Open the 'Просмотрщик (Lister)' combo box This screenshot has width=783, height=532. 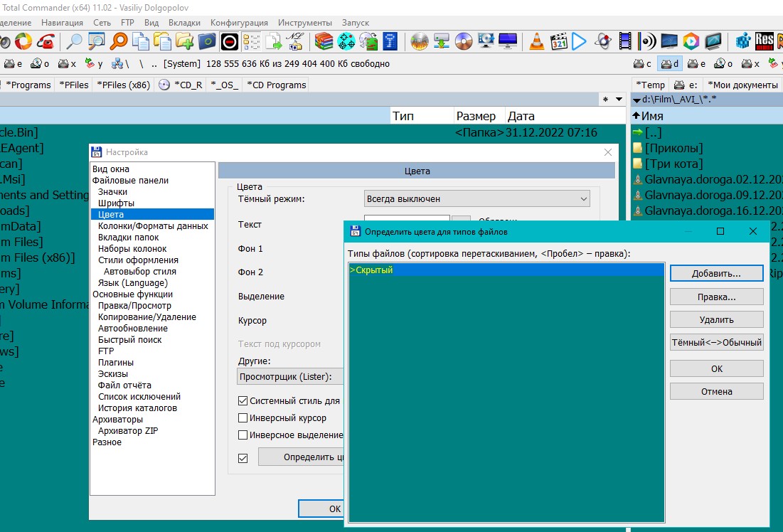(291, 377)
